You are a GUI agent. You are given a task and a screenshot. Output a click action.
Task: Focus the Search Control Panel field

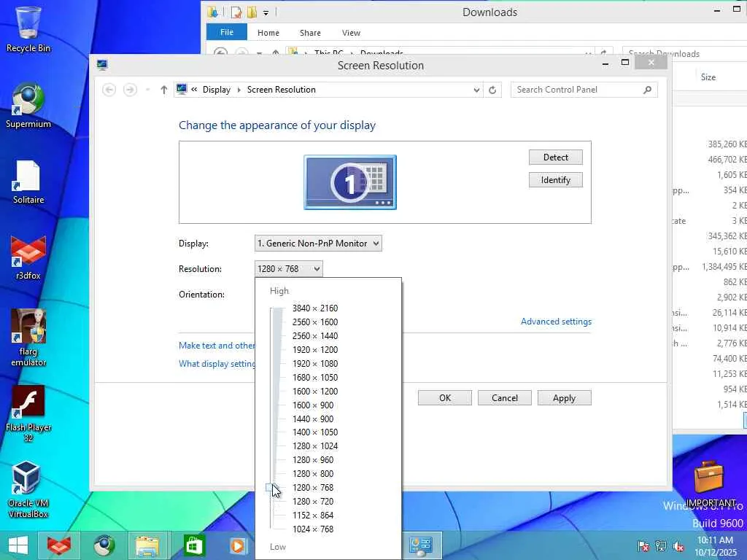pyautogui.click(x=584, y=90)
